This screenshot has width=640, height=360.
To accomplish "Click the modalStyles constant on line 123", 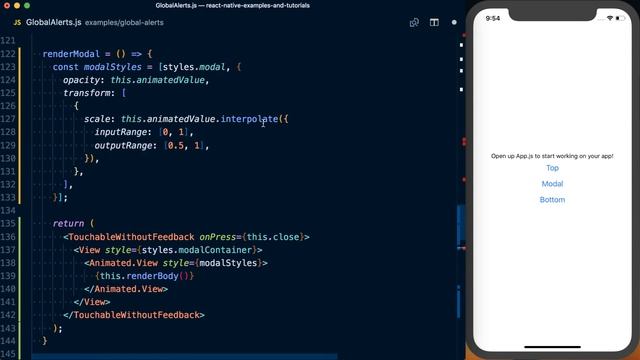I will [113, 67].
